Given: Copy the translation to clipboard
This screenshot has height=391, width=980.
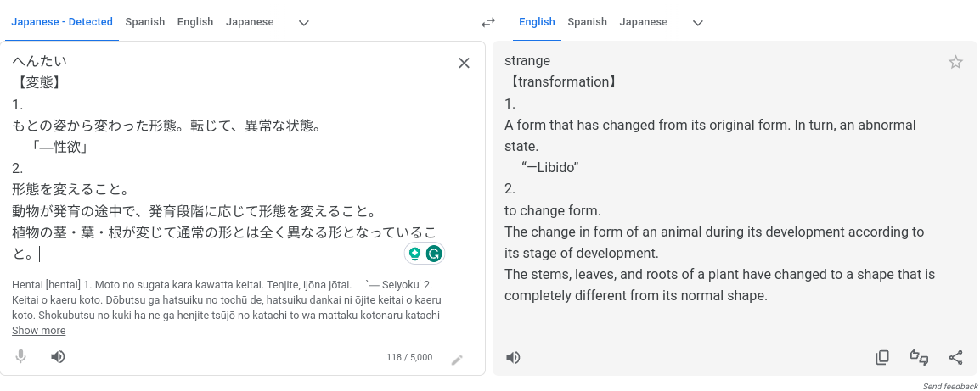Looking at the screenshot, I should [x=882, y=358].
